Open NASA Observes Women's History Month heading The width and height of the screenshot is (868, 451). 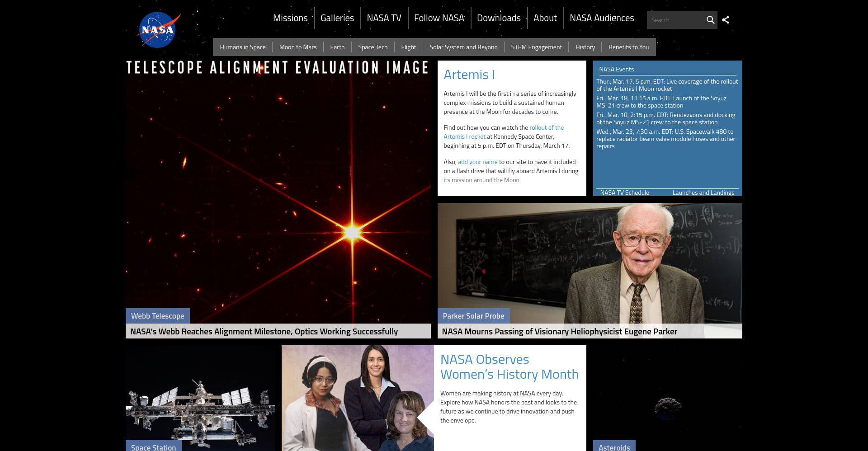click(x=509, y=366)
